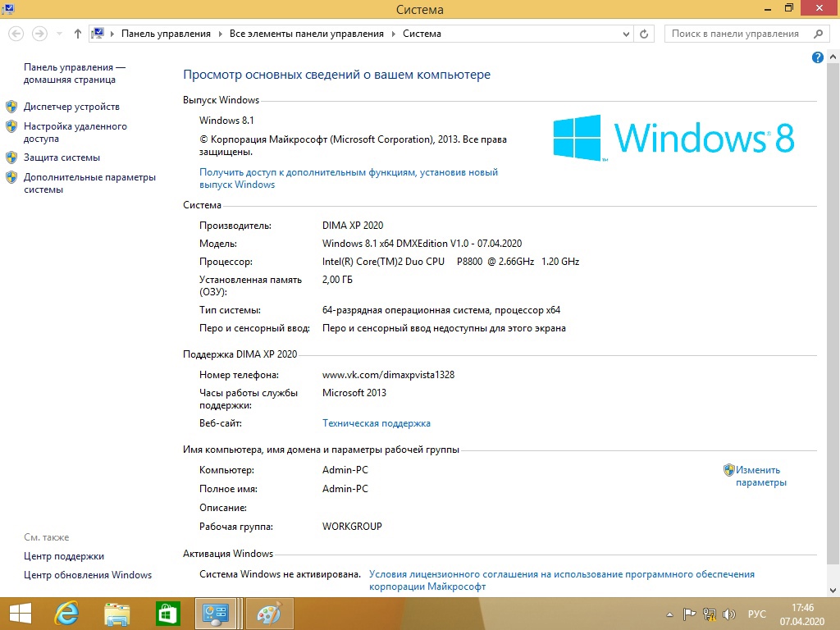
Task: Launch Windows Store from the taskbar
Action: (168, 614)
